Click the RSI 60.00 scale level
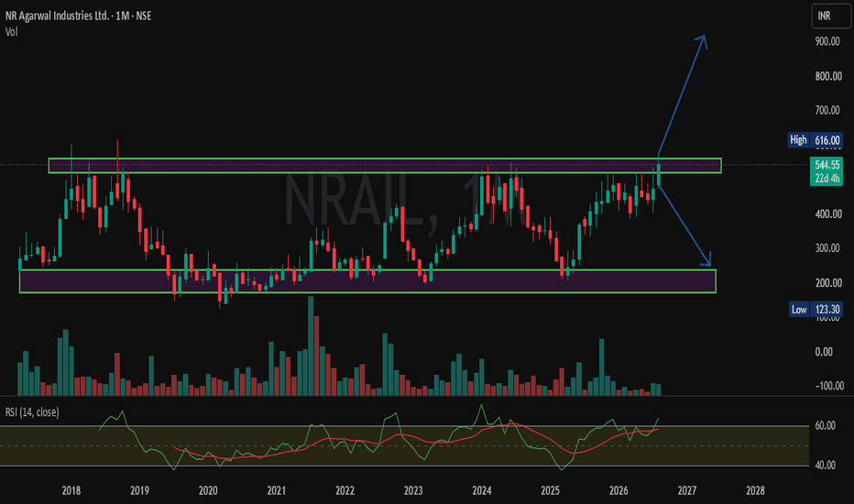 click(x=825, y=425)
